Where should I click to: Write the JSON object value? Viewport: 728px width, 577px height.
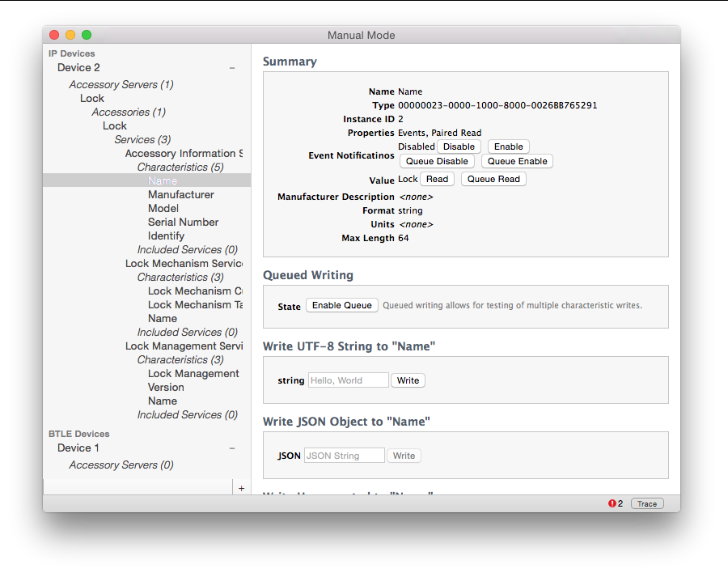coord(404,456)
